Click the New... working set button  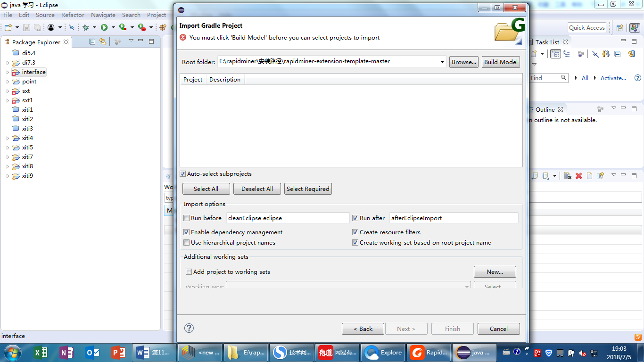(x=495, y=272)
